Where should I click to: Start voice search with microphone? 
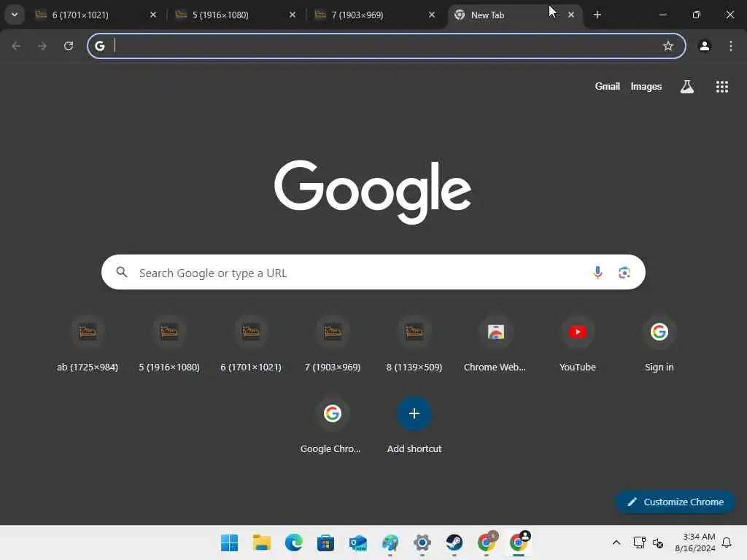(597, 273)
